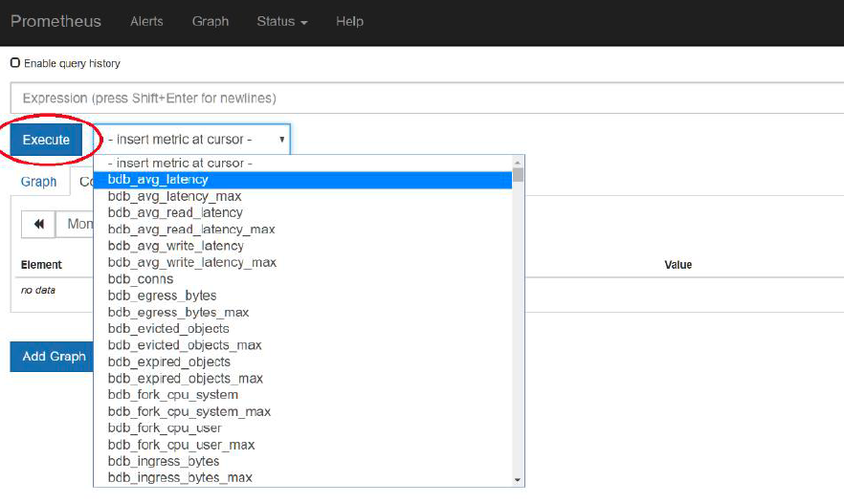Pick bdb_fork_cpu_user metric
844x504 pixels.
(x=303, y=428)
